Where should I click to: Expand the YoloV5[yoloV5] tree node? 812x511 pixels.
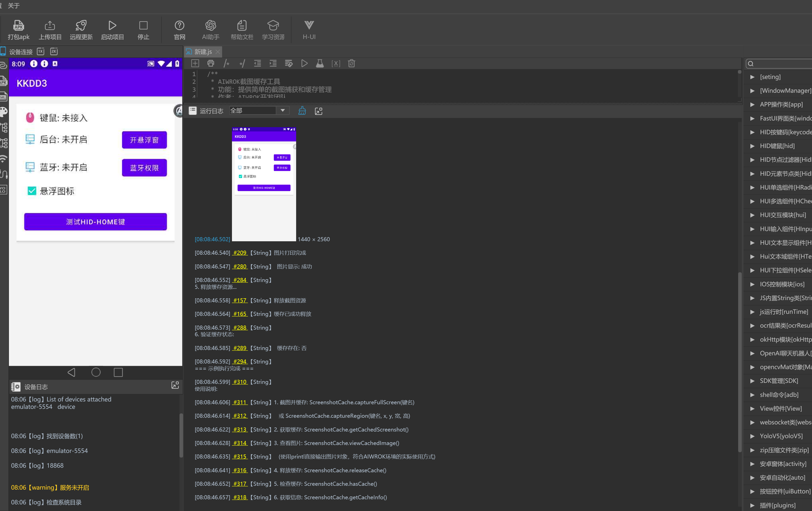[752, 436]
